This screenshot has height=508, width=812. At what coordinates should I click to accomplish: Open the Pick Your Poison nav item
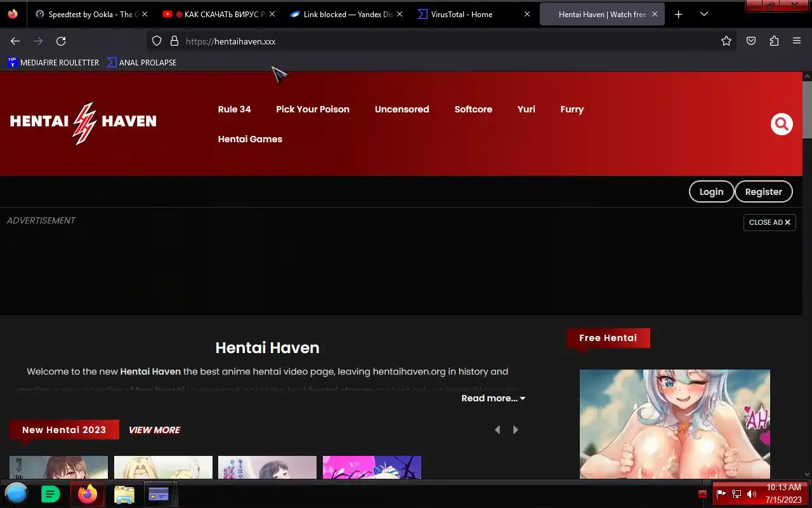click(x=313, y=109)
